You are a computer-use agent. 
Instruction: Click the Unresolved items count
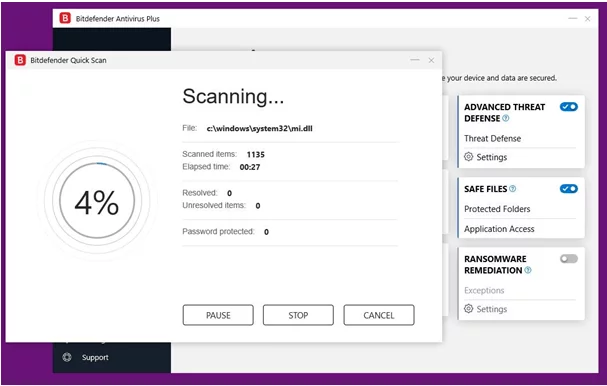coord(258,206)
